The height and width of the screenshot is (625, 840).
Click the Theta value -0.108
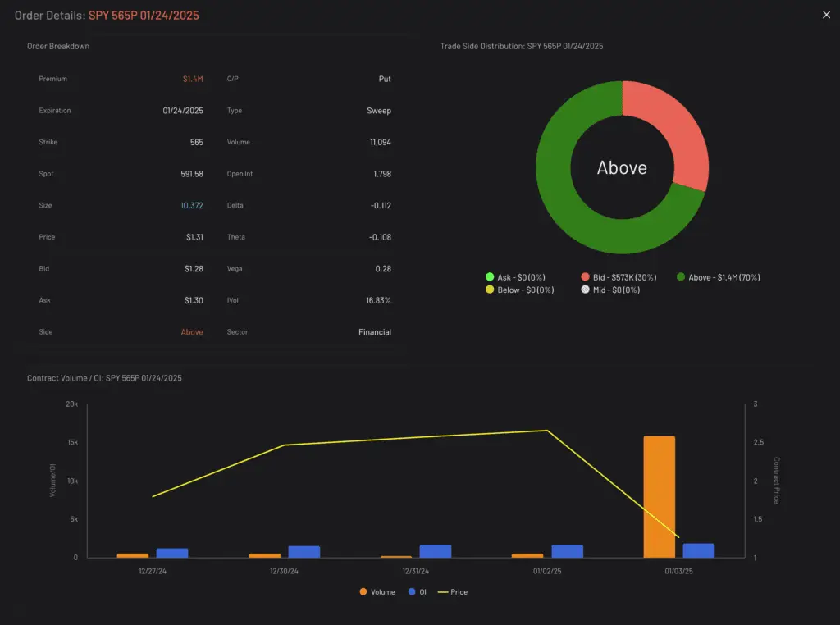tap(381, 237)
